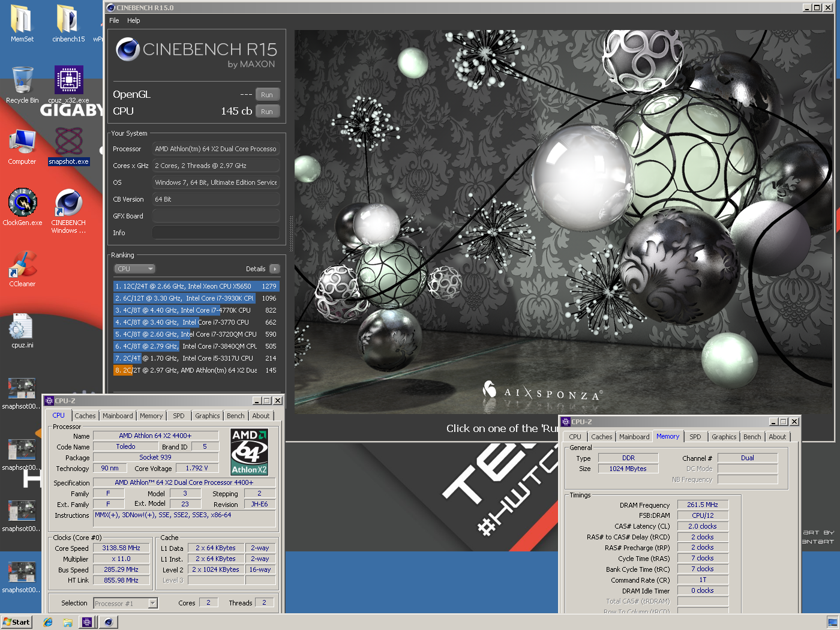This screenshot has height=630, width=840.
Task: Click the divider handle beside render view
Action: pyautogui.click(x=292, y=234)
